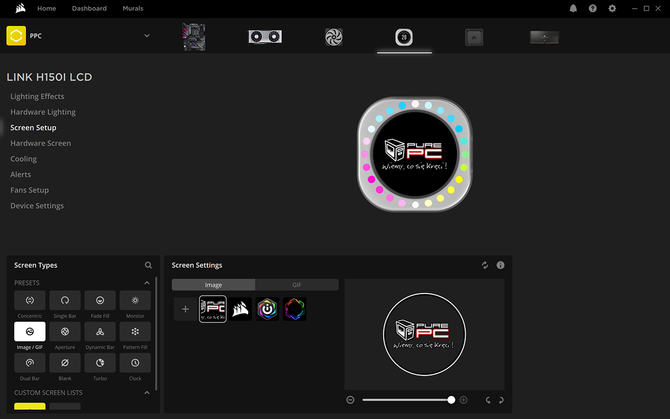The image size is (670, 419).
Task: Select the Turbo screen preset
Action: [x=100, y=363]
